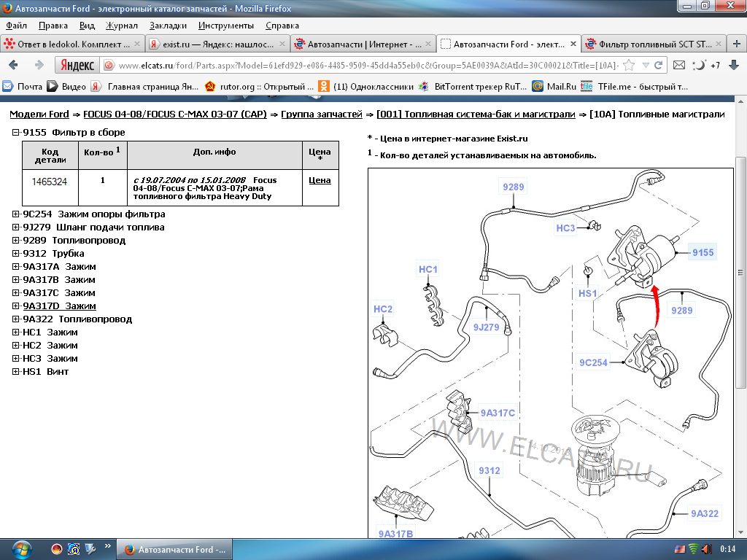The height and width of the screenshot is (560, 747).
Task: Open the Справка menu
Action: pyautogui.click(x=282, y=26)
